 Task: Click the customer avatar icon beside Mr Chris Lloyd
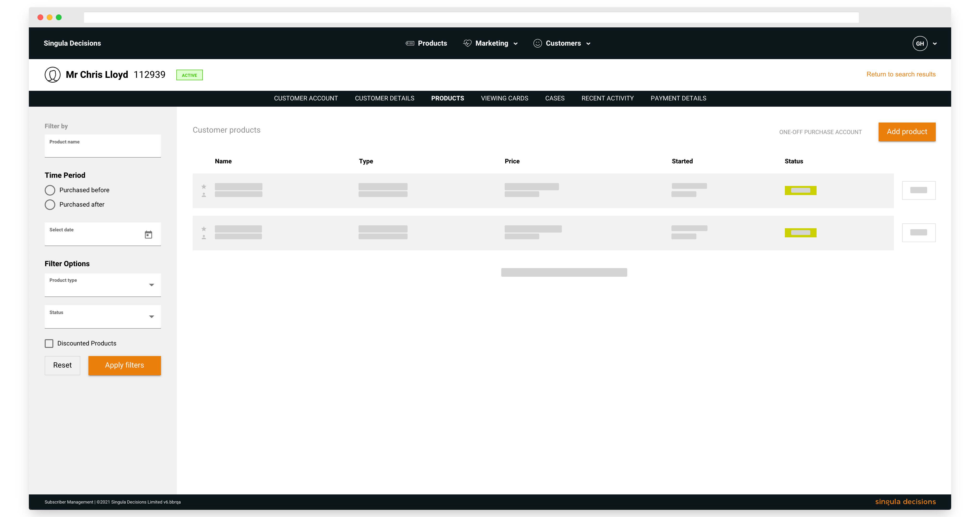[52, 74]
